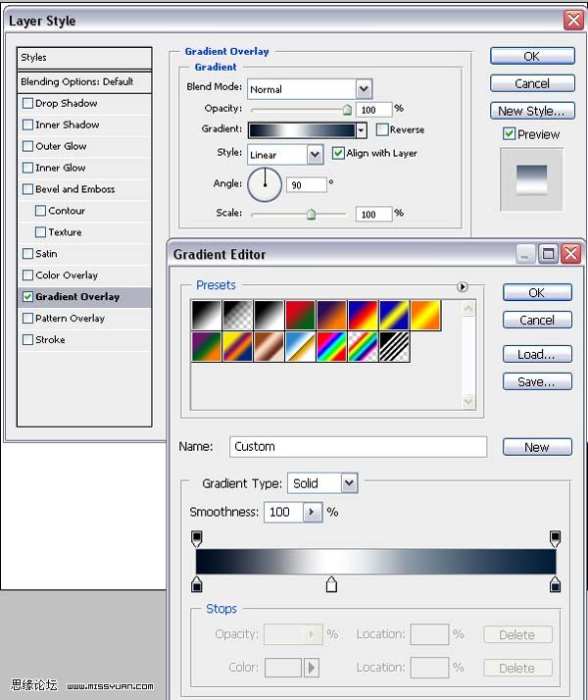Click the Smoothness value field
This screenshot has height=700, width=588.
coord(284,512)
